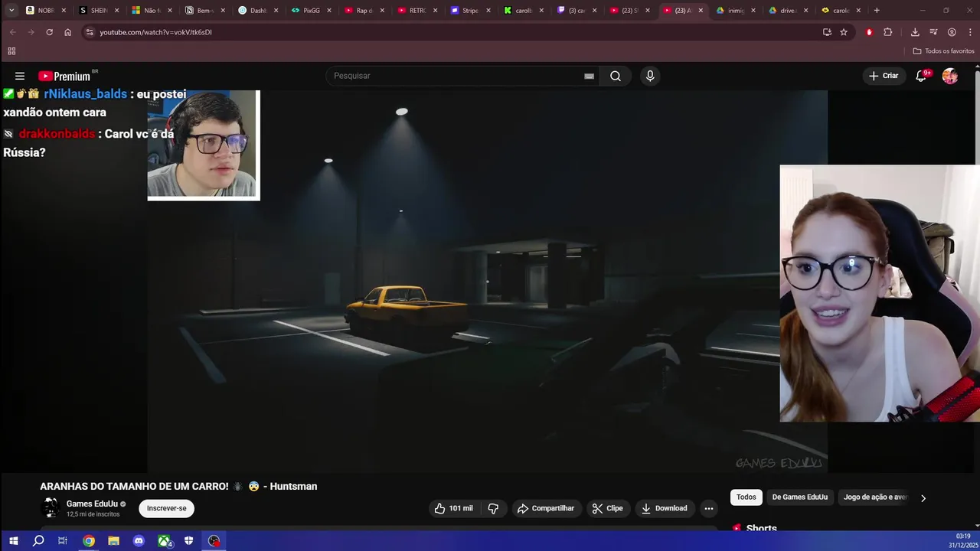
Task: Go to YouTube Premium home logo
Action: click(x=64, y=76)
